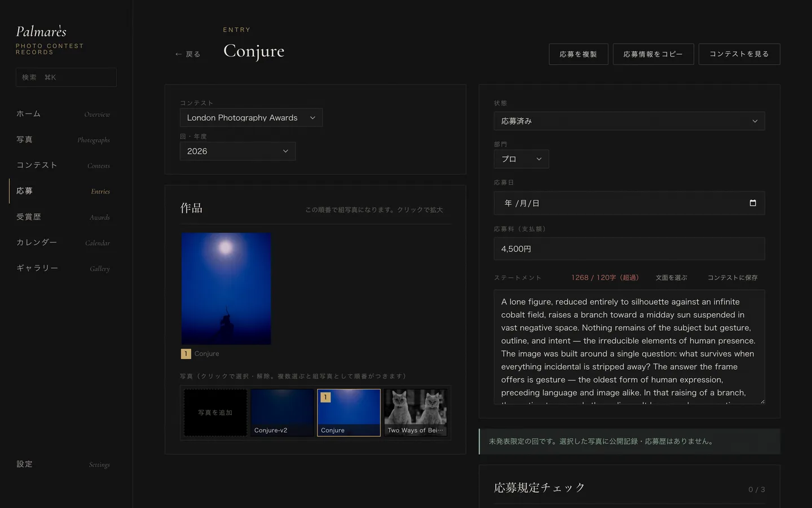Click the 応募料 field showing 4,500円
Viewport: 812px width, 508px height.
click(629, 249)
